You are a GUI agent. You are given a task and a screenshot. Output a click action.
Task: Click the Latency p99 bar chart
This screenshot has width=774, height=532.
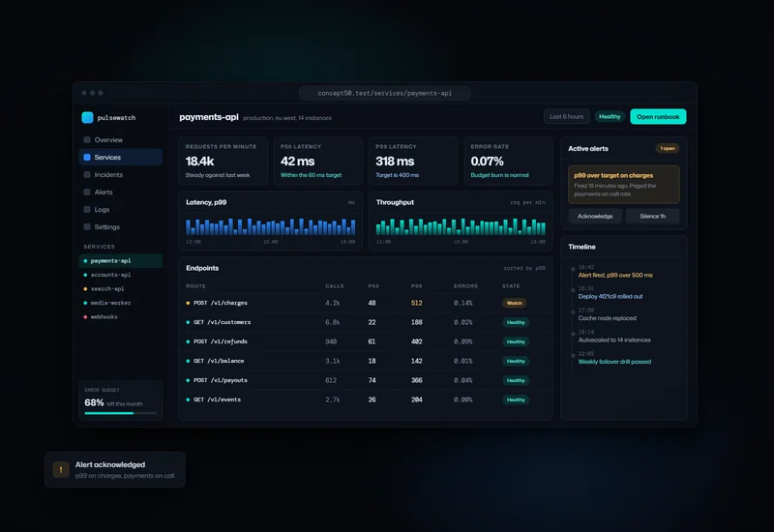(271, 226)
